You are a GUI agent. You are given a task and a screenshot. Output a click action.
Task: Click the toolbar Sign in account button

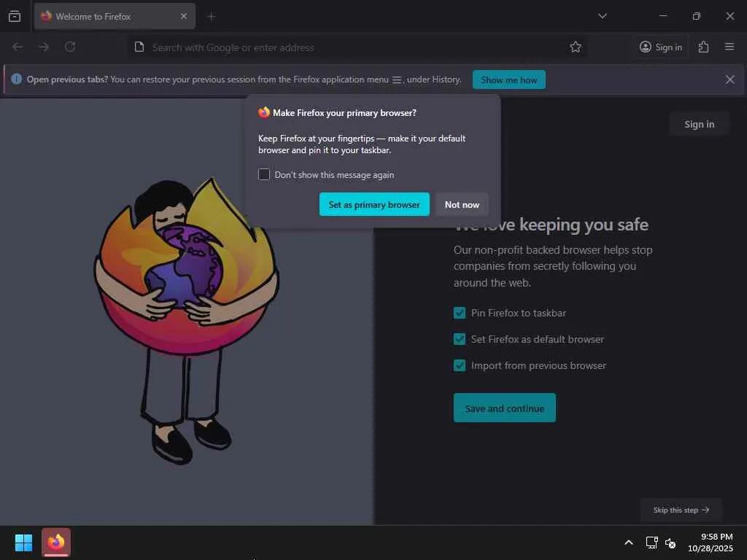point(661,47)
